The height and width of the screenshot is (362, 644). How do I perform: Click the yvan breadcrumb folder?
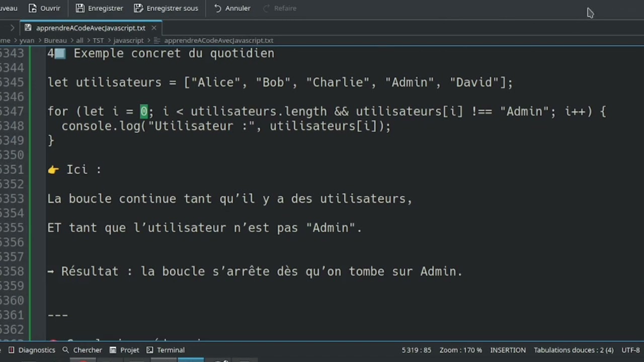pos(27,40)
